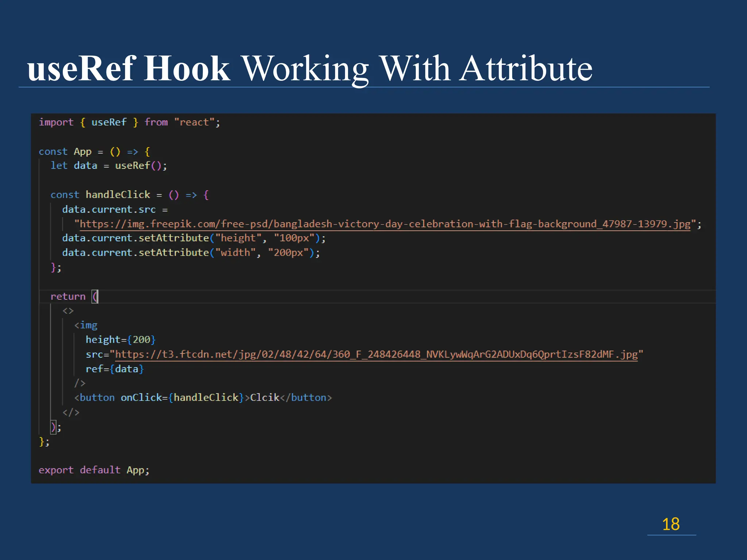Click the slide title 'useRef Hook Working With Attribute'
The image size is (747, 560).
309,68
